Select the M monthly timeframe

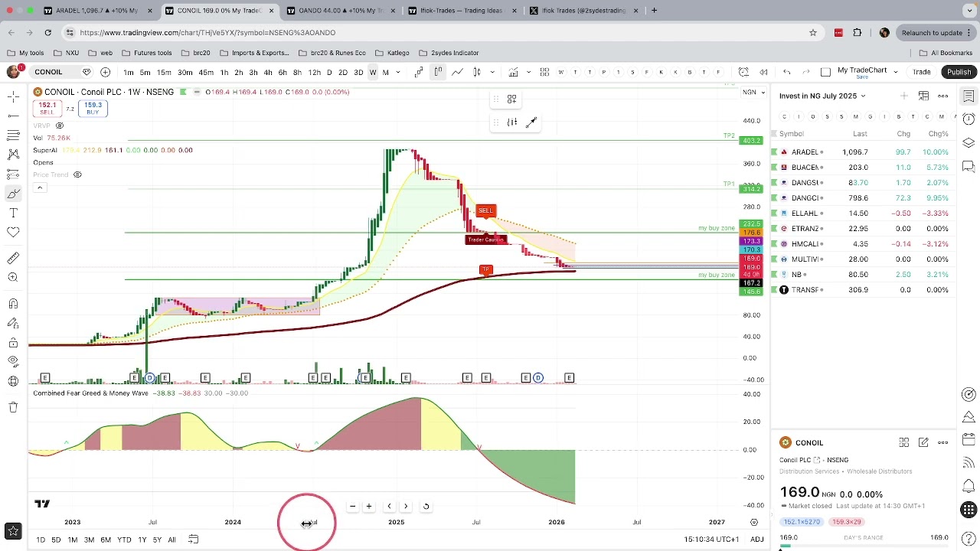pyautogui.click(x=386, y=72)
